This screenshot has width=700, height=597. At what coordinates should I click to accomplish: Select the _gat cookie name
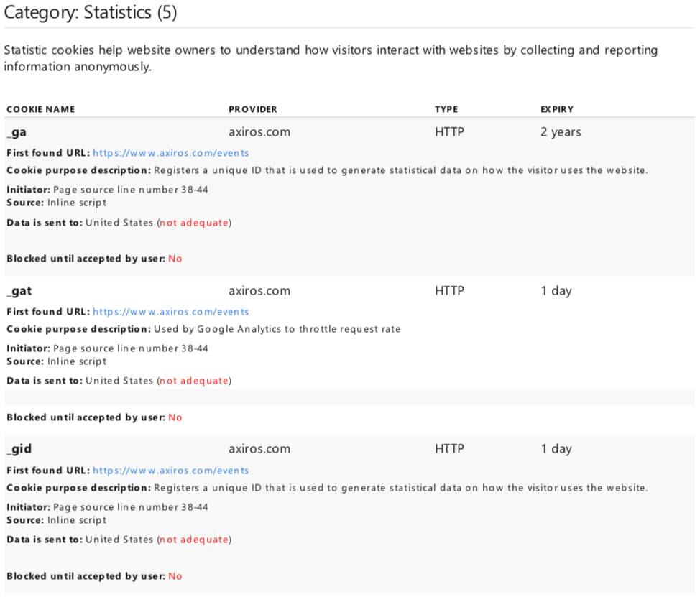(19, 291)
